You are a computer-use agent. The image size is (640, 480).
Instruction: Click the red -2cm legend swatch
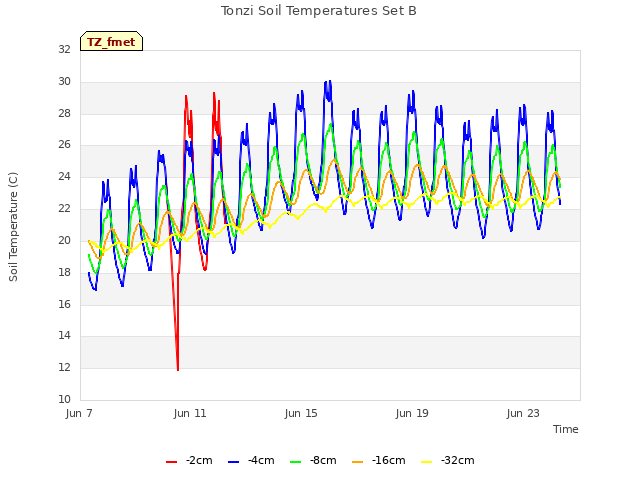tap(171, 462)
